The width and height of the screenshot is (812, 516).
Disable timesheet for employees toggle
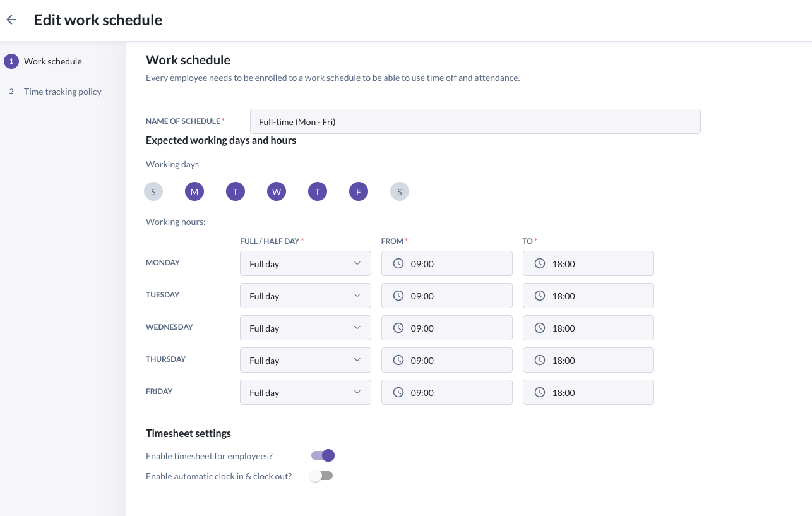[323, 455]
